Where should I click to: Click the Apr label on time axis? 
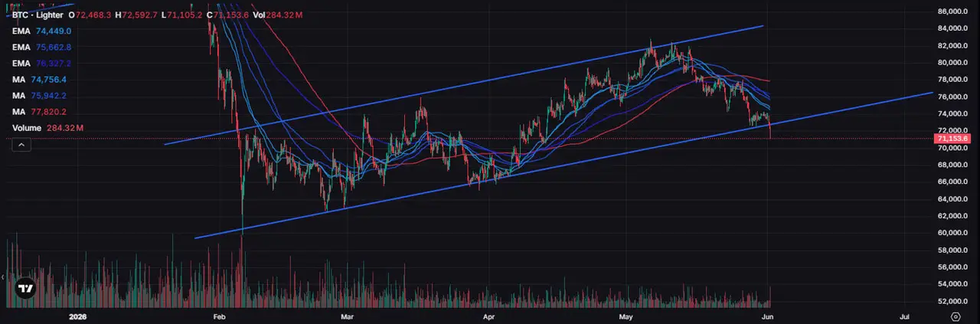(487, 316)
